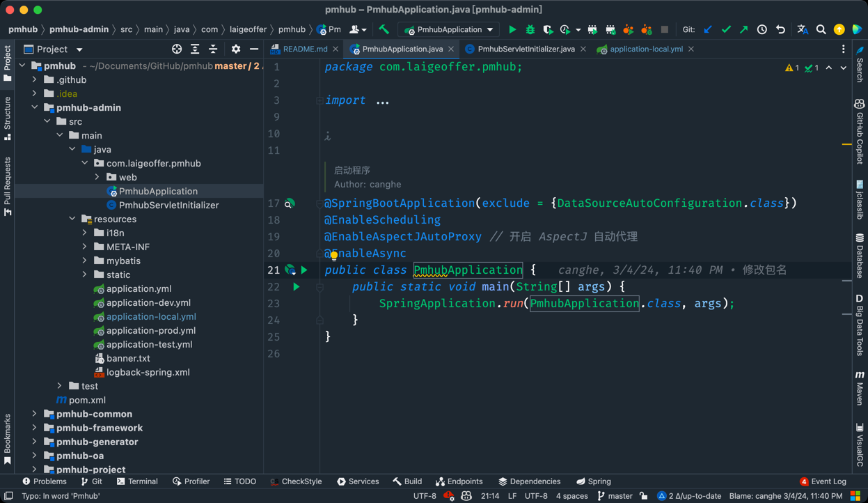Expand the pmhub-common module
The height and width of the screenshot is (503, 868).
point(35,414)
